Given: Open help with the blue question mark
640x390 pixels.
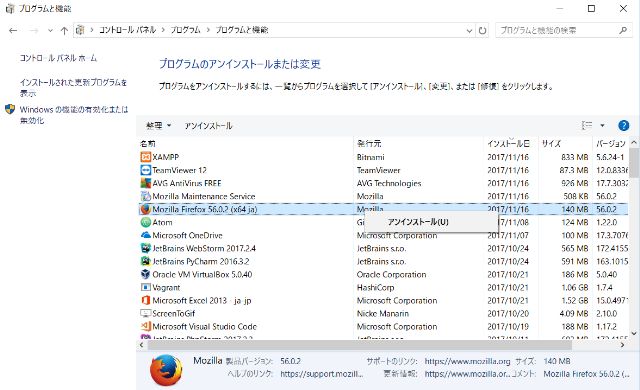Looking at the screenshot, I should click(624, 126).
